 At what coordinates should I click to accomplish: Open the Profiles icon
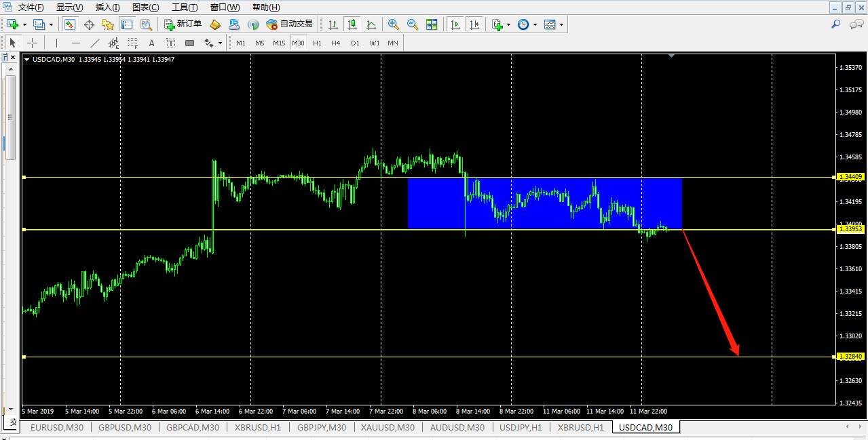(39, 24)
